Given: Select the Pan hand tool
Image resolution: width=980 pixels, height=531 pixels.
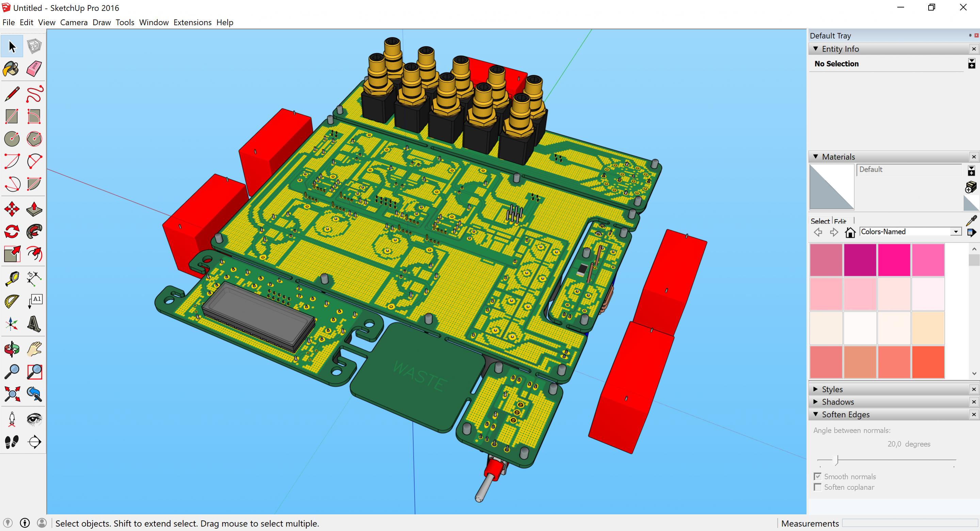Looking at the screenshot, I should point(34,349).
